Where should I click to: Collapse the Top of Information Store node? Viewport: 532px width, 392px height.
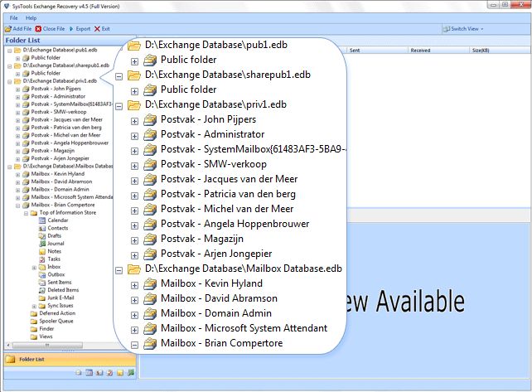coord(26,212)
